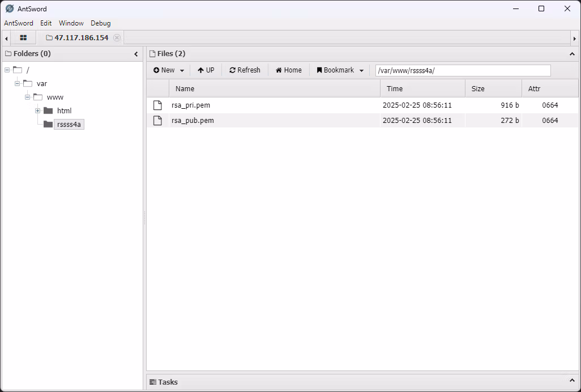Click the rsa_pub.pem file icon
This screenshot has width=581, height=392.
157,121
